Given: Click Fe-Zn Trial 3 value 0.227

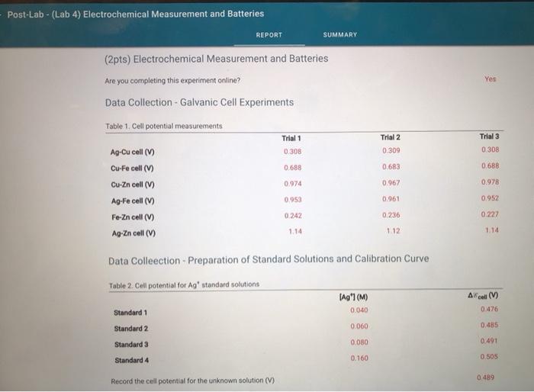Looking at the screenshot, I should 490,214.
